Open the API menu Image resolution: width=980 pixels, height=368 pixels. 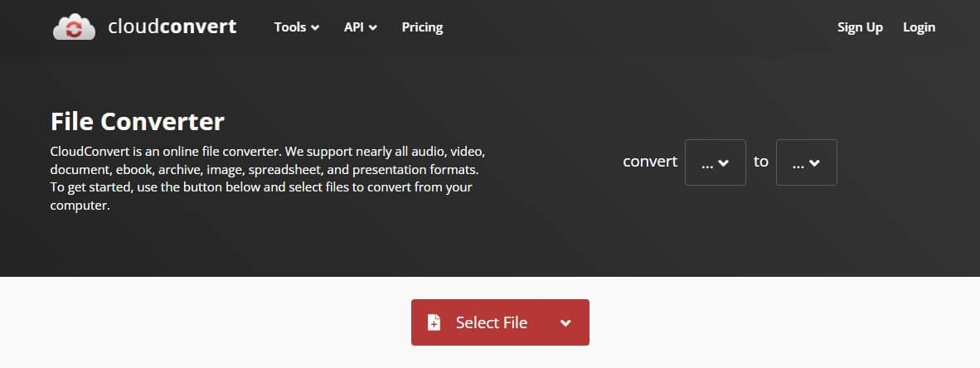tap(360, 27)
